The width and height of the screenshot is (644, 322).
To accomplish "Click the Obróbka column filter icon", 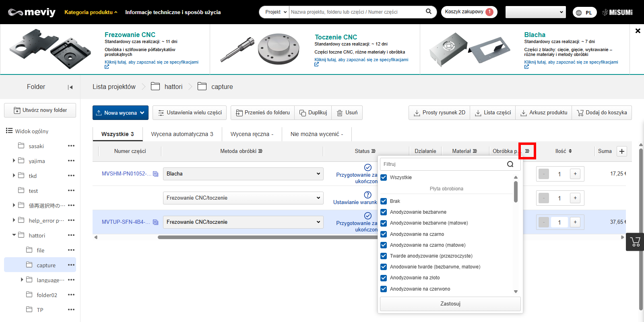I will (x=527, y=151).
